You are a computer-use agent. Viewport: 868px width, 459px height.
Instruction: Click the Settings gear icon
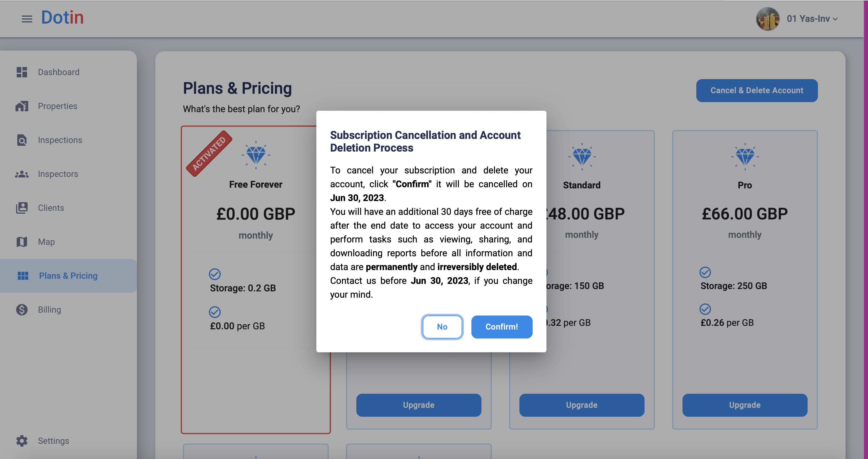click(x=22, y=441)
